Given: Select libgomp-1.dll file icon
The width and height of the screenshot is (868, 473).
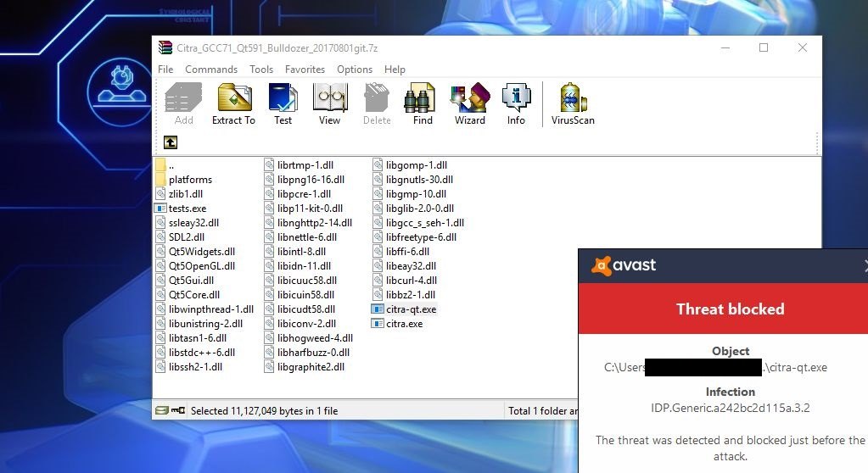Looking at the screenshot, I should coord(378,164).
